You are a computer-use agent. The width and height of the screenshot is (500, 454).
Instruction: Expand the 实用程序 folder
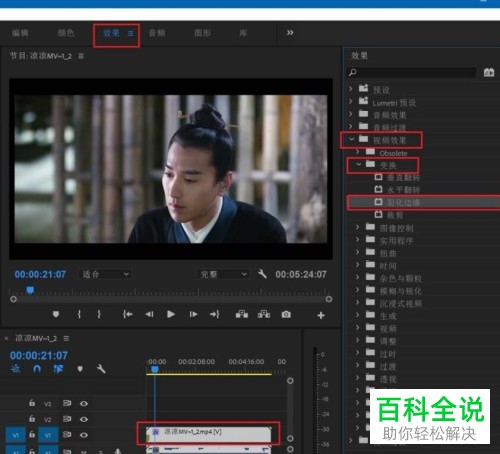click(358, 239)
